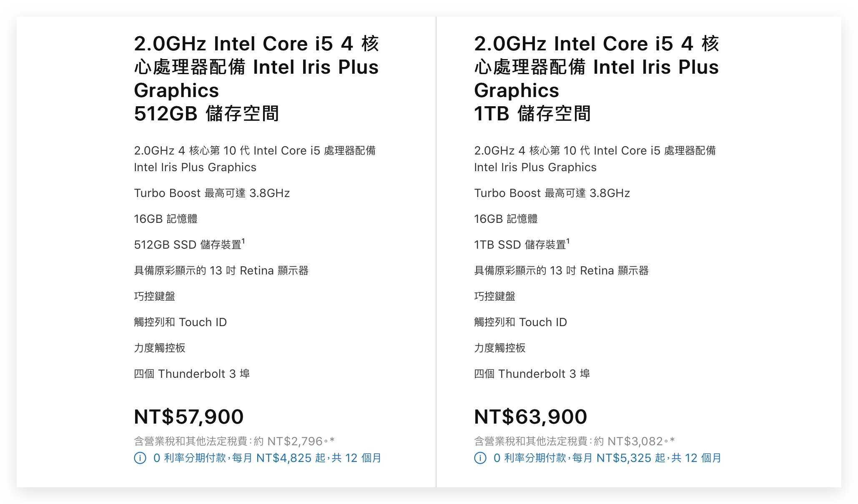Click Turbo Boost 3.8GHz in right card
The width and height of the screenshot is (858, 504).
tap(552, 193)
